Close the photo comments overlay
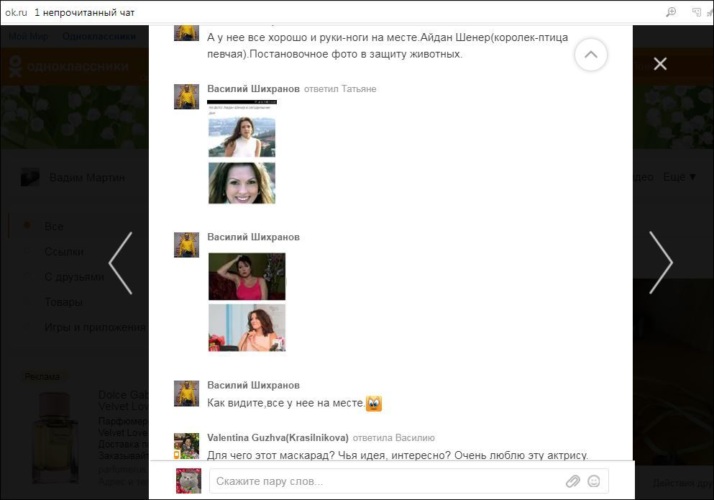 point(660,64)
